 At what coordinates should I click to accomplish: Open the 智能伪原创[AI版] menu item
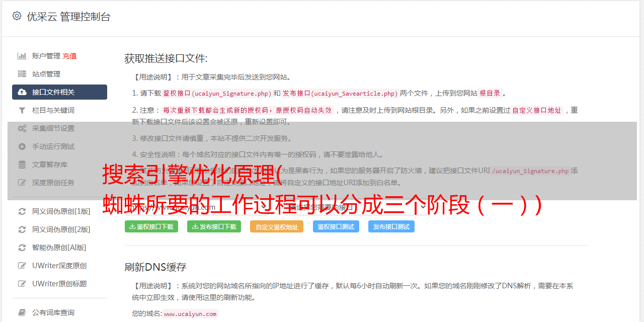pos(59,248)
